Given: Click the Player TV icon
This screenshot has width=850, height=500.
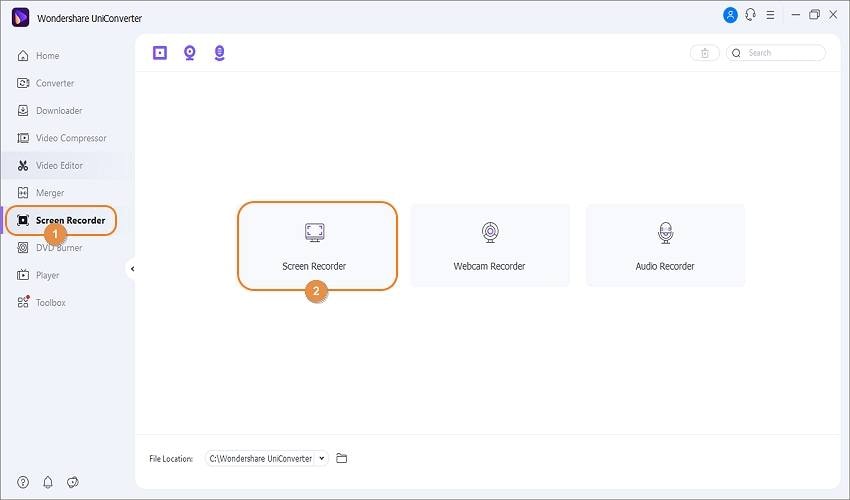Looking at the screenshot, I should [x=23, y=275].
